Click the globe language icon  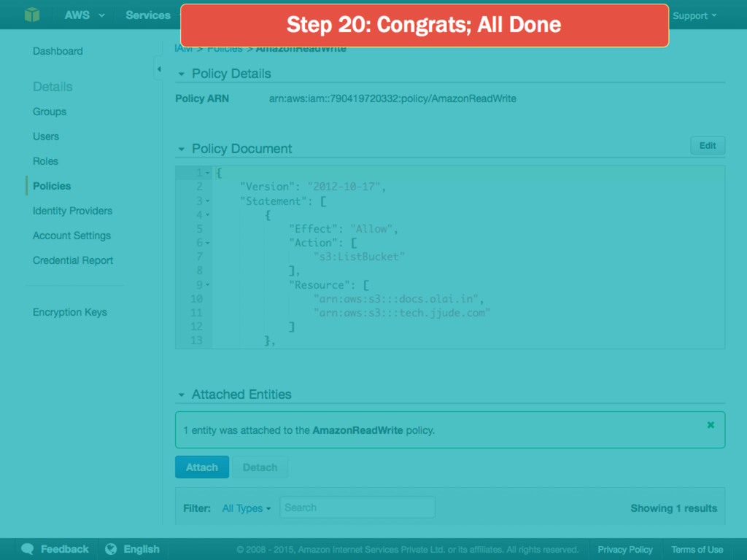(x=111, y=549)
